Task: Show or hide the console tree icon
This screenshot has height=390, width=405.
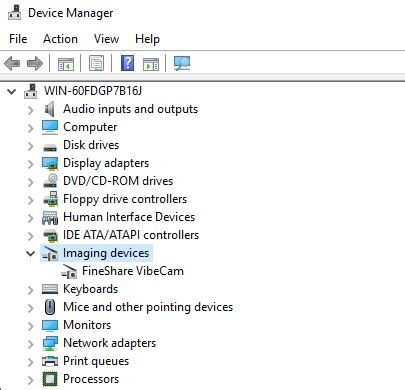Action: click(x=66, y=64)
